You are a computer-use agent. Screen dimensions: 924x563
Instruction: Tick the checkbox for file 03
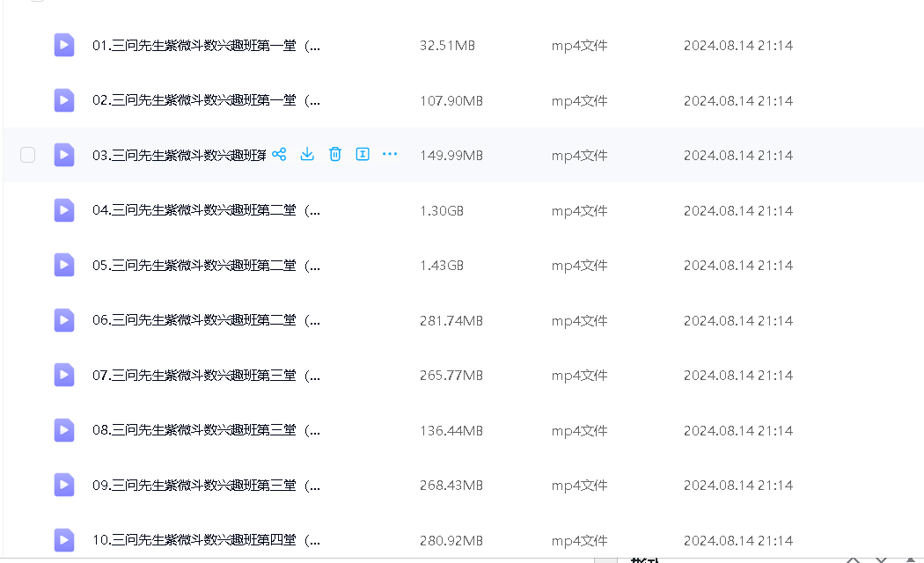tap(28, 156)
